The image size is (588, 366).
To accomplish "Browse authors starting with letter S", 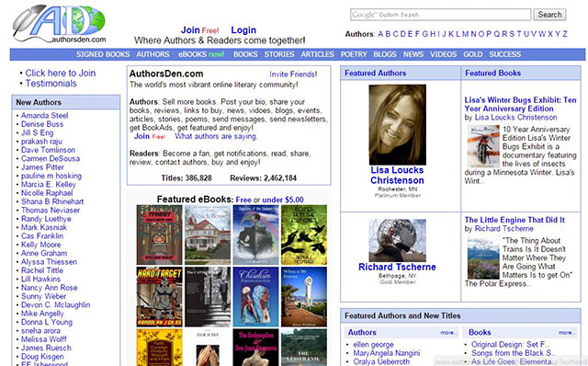I will (x=512, y=34).
